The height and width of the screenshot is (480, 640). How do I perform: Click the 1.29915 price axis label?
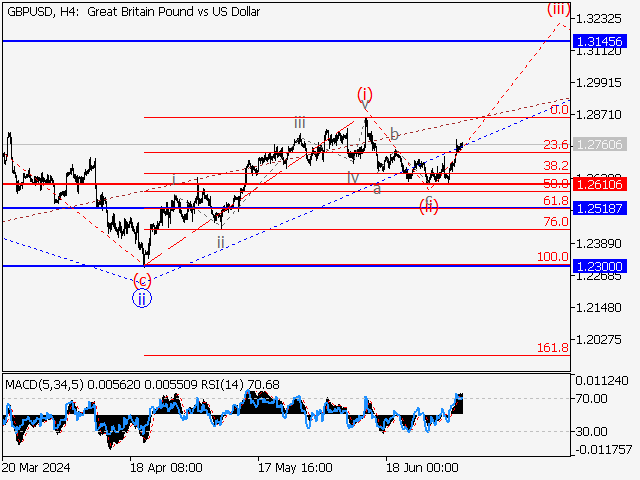pyautogui.click(x=598, y=83)
